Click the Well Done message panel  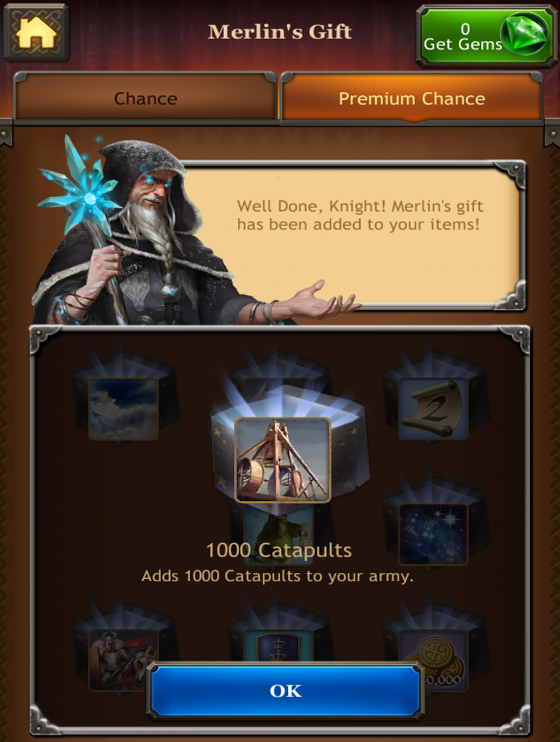pos(352,235)
